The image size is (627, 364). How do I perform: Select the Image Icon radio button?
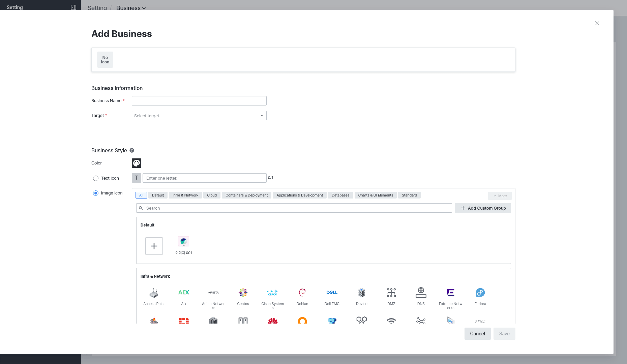96,193
